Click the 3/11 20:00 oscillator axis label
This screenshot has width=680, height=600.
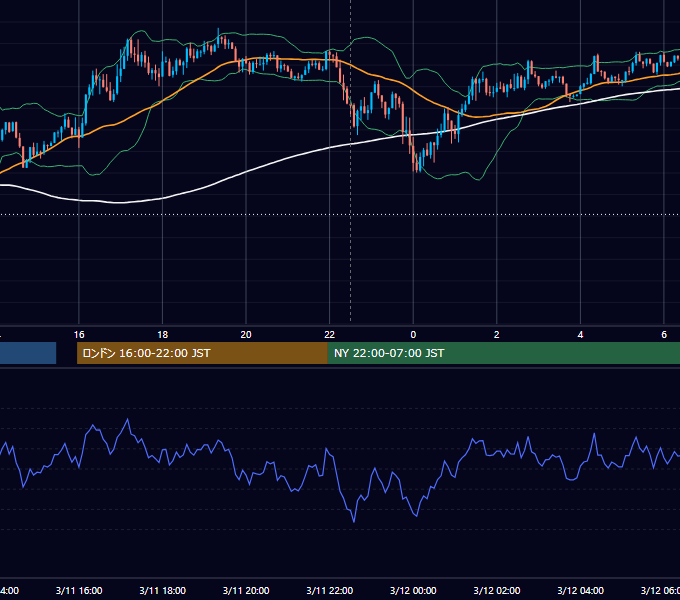click(246, 590)
